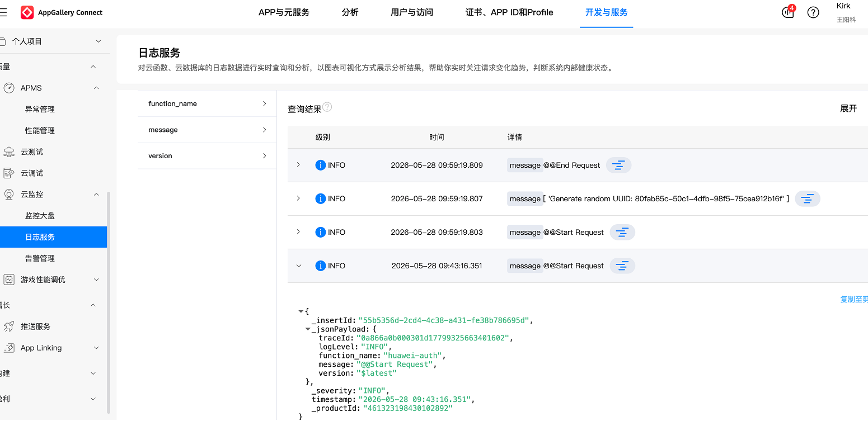Click the 级别 column header
The width and height of the screenshot is (868, 426).
[322, 137]
